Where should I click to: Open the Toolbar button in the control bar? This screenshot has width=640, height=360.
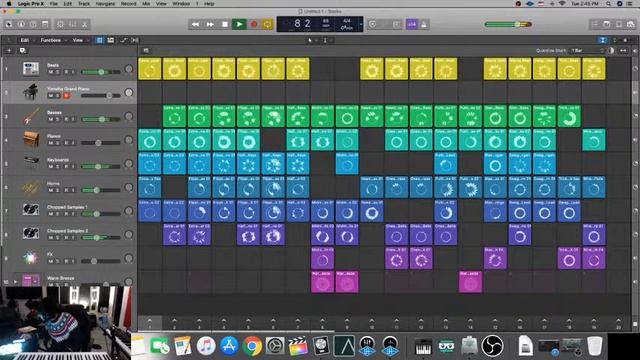tap(45, 24)
